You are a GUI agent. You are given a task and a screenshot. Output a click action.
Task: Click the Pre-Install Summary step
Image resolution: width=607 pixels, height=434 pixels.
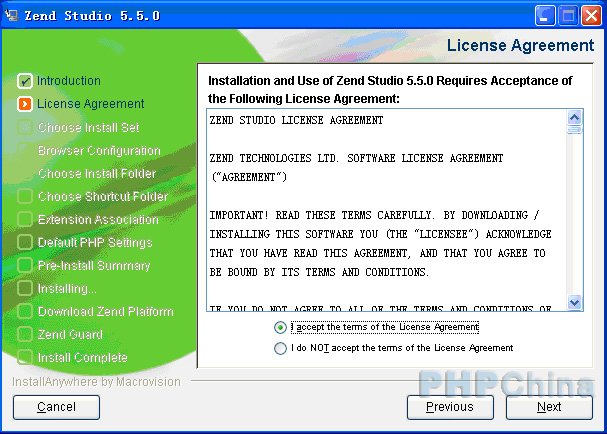click(x=94, y=265)
